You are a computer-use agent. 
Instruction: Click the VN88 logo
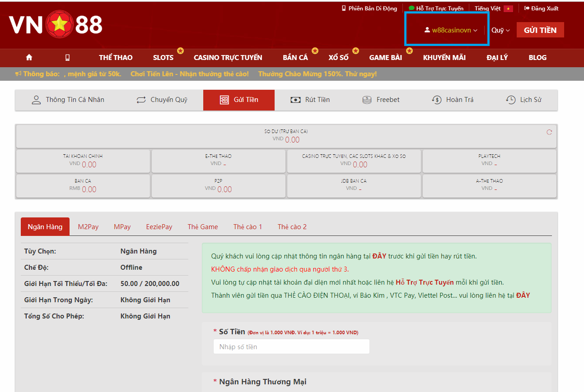click(x=56, y=25)
